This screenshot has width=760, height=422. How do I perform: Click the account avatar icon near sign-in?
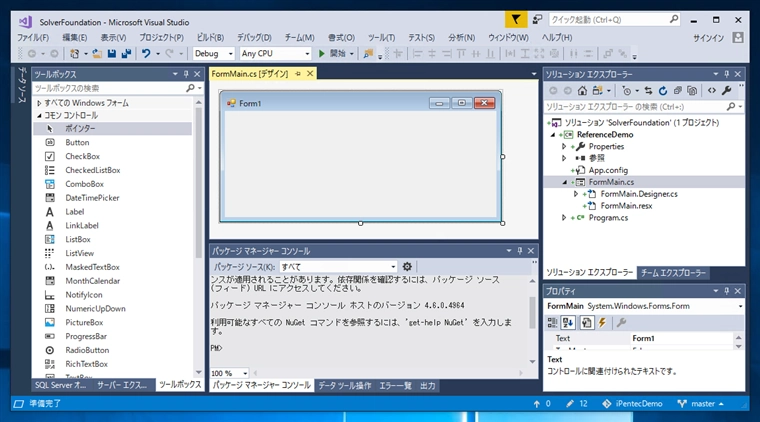(x=738, y=37)
